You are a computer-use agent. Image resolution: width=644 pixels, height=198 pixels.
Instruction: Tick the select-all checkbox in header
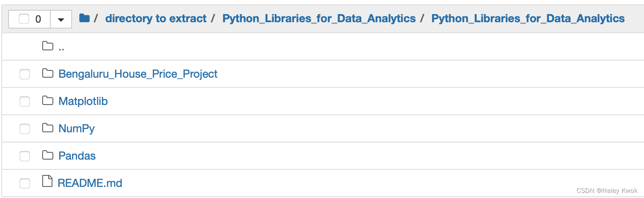coord(24,19)
